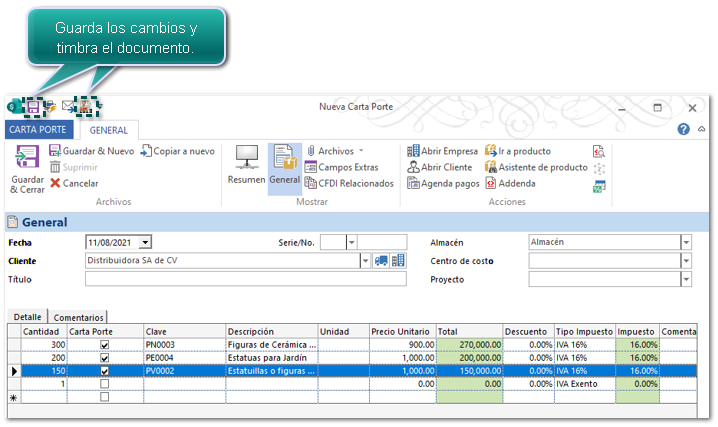Open the Asistente de producto
Screen dimensions: 718x427
tap(535, 167)
